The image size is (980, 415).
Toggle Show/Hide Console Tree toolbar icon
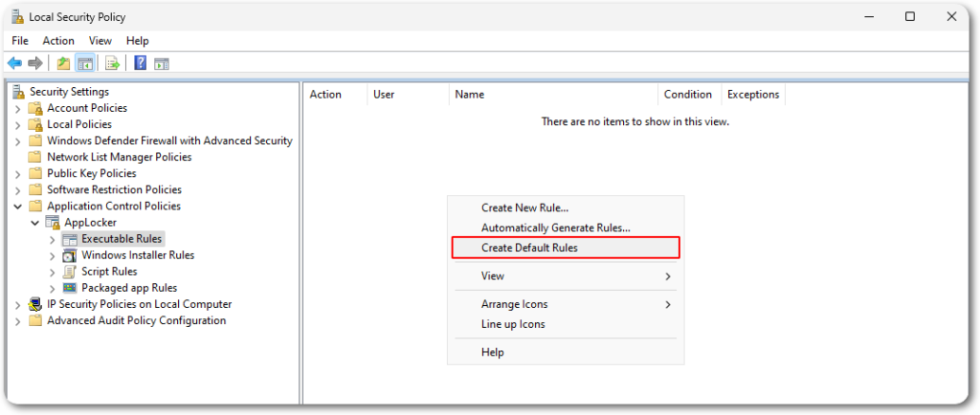click(x=85, y=63)
